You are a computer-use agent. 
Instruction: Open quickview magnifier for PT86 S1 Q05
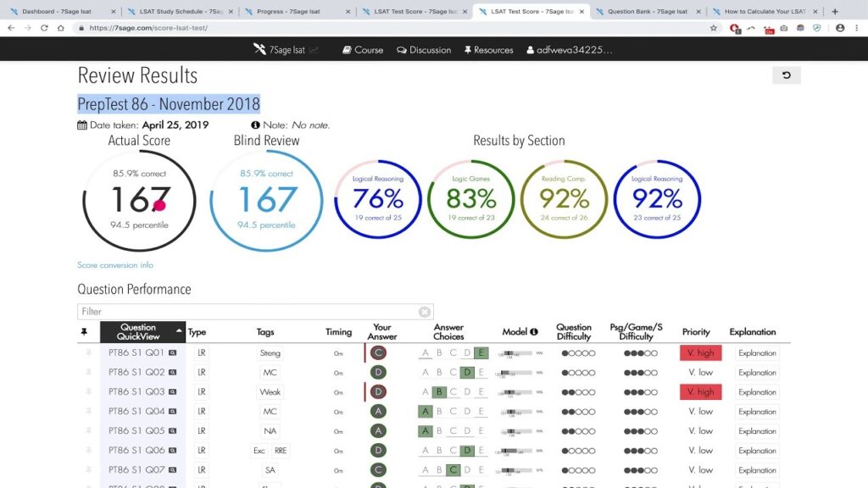(x=173, y=431)
